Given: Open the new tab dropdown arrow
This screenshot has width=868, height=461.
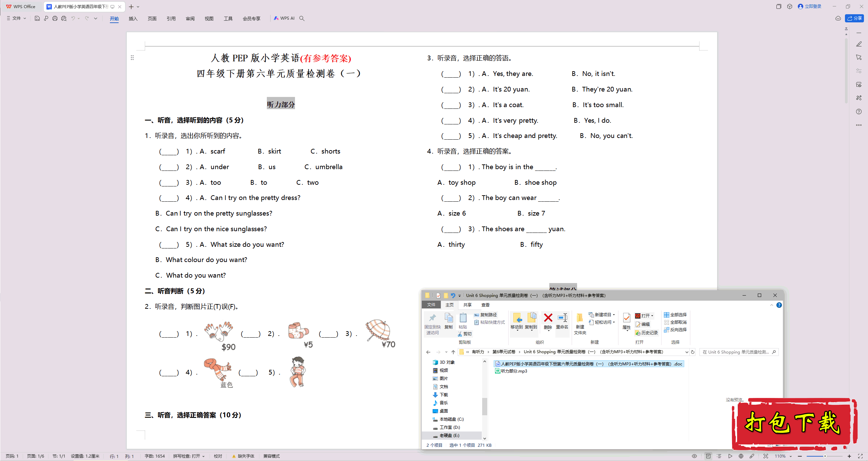Looking at the screenshot, I should (x=138, y=7).
